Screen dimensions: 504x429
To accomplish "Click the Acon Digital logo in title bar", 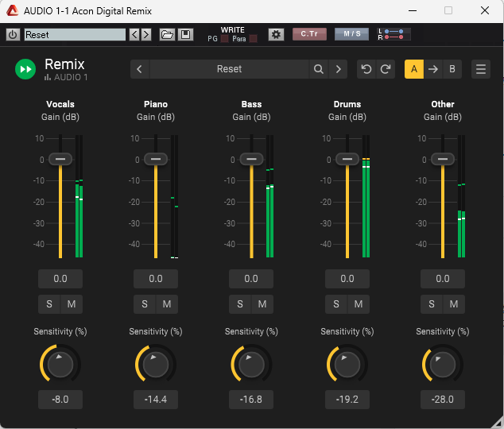I will [x=12, y=10].
